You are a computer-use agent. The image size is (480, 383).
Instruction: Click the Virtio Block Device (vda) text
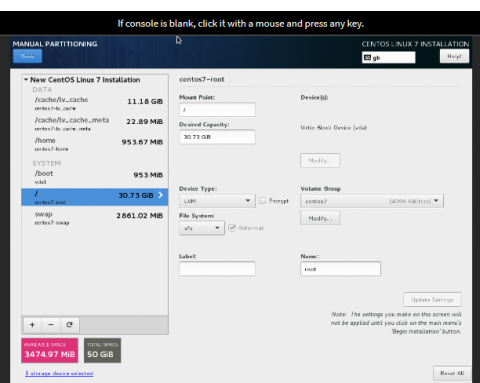coord(333,128)
